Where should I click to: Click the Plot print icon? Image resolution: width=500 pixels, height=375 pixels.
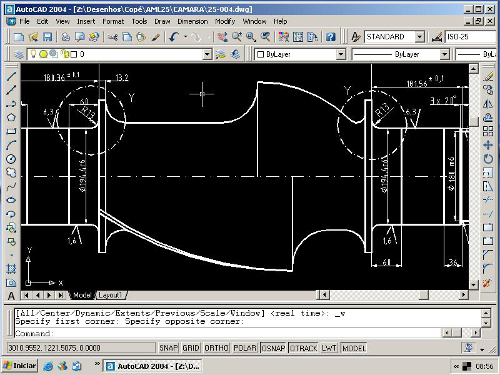66,37
